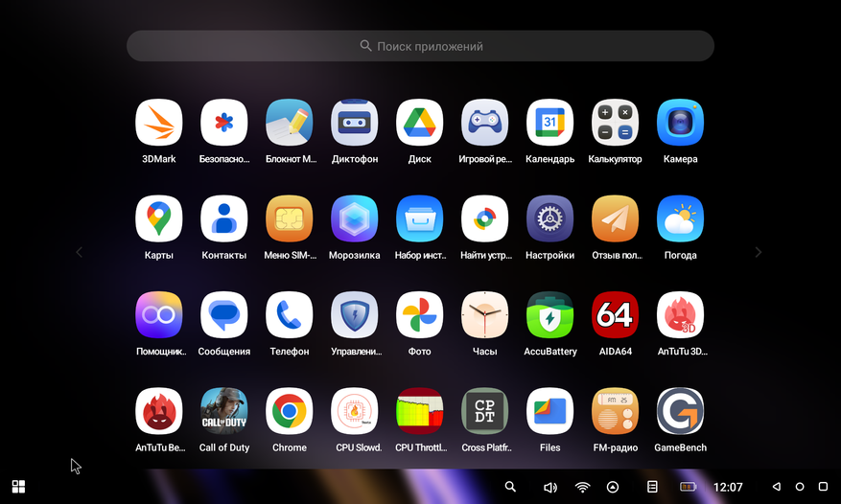Open the volume control in taskbar

[550, 487]
